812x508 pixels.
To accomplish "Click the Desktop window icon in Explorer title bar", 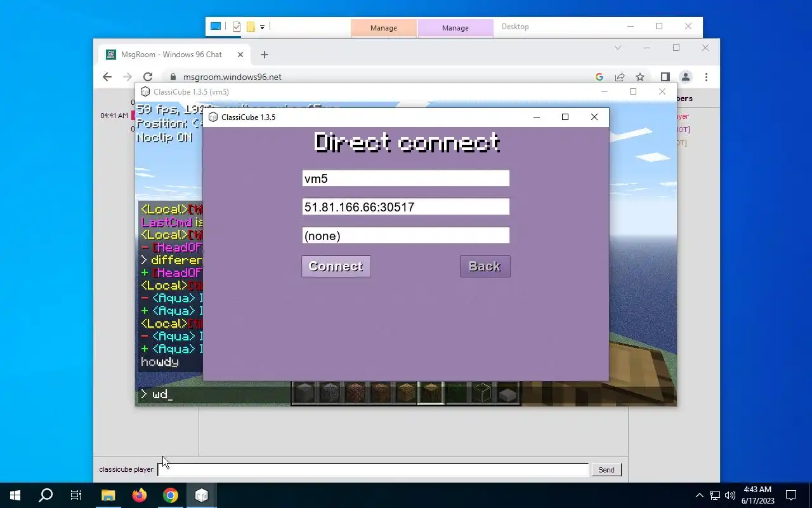I will pyautogui.click(x=216, y=27).
